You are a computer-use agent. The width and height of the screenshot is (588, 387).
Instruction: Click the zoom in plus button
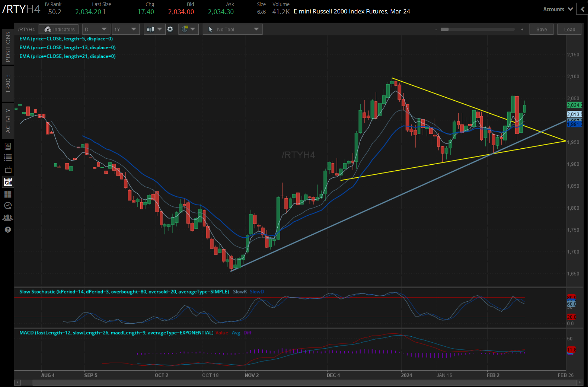pos(522,29)
